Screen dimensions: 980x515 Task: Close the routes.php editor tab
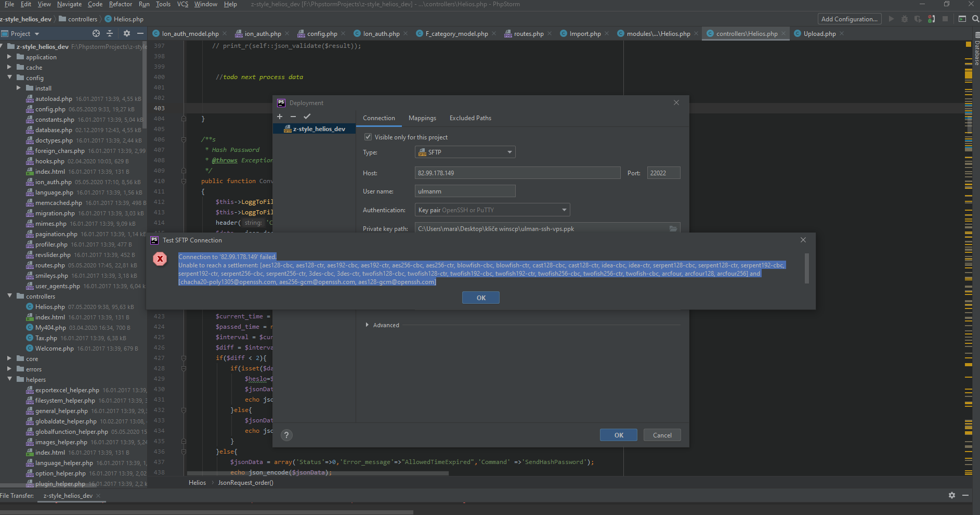550,34
